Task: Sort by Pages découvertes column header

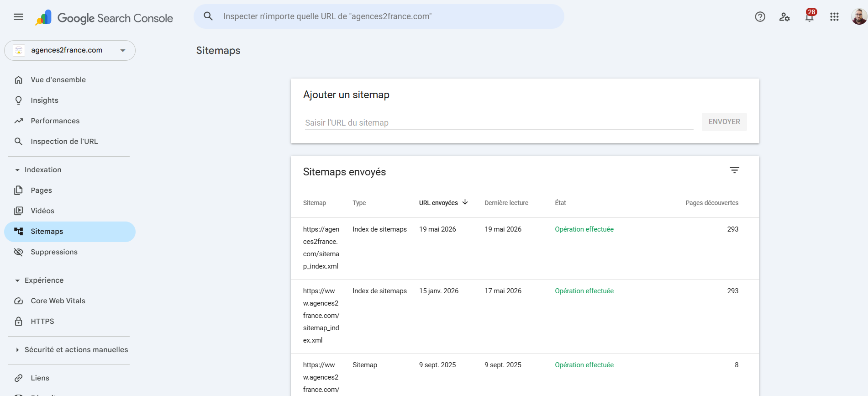Action: (712, 203)
